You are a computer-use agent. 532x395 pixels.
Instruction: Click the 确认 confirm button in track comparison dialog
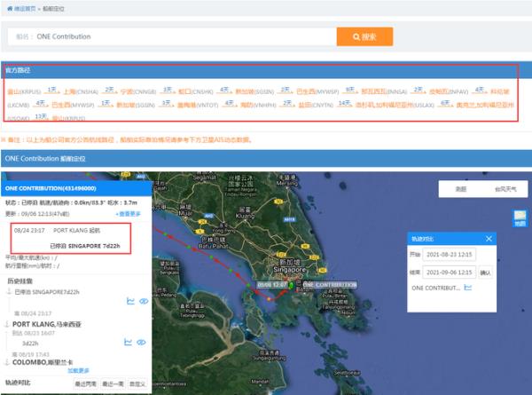point(485,273)
